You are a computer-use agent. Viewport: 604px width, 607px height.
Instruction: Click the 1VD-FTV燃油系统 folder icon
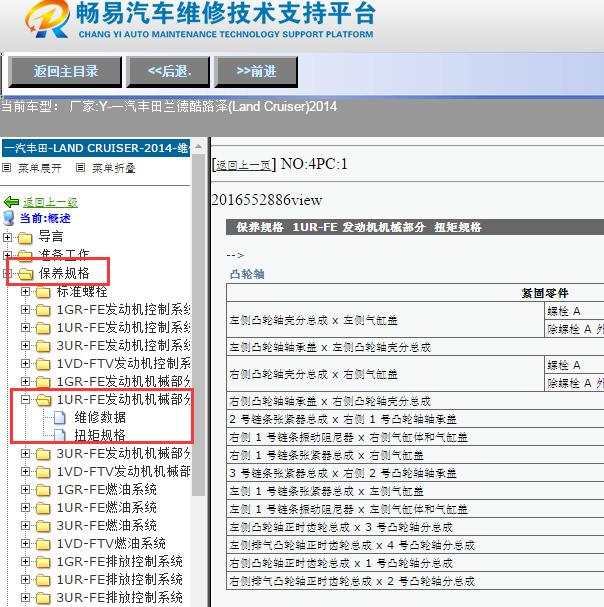coord(43,544)
